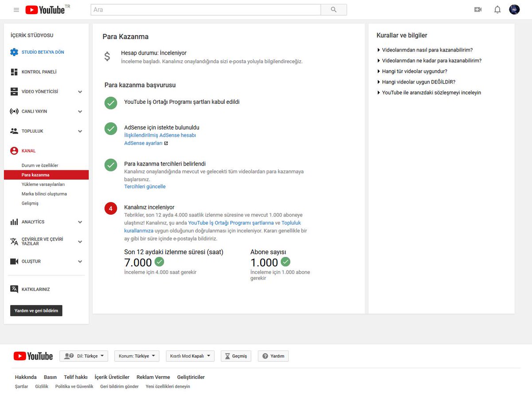Click the Analytics bar chart icon
This screenshot has height=401, width=532.
point(14,222)
